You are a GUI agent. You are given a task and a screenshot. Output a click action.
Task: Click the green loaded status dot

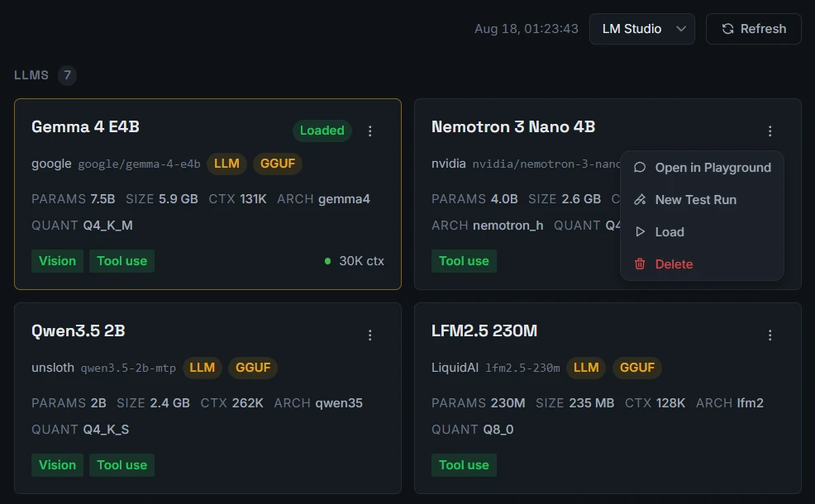coord(327,261)
